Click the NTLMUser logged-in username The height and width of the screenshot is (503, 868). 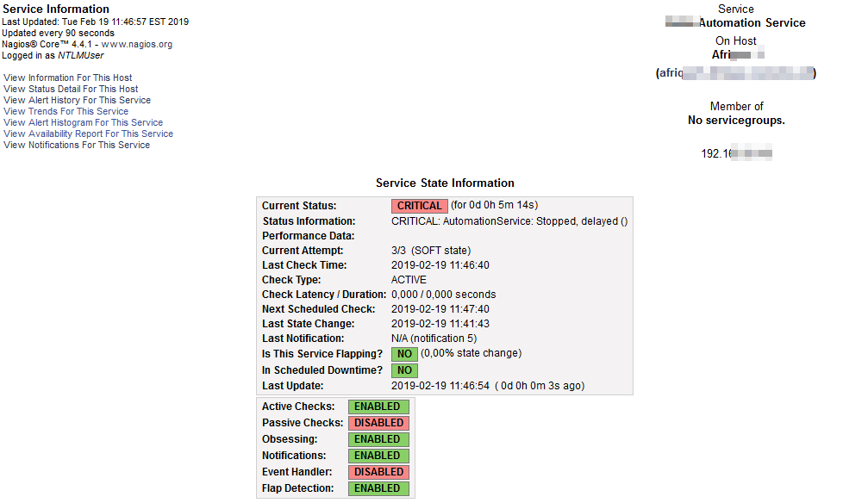80,55
